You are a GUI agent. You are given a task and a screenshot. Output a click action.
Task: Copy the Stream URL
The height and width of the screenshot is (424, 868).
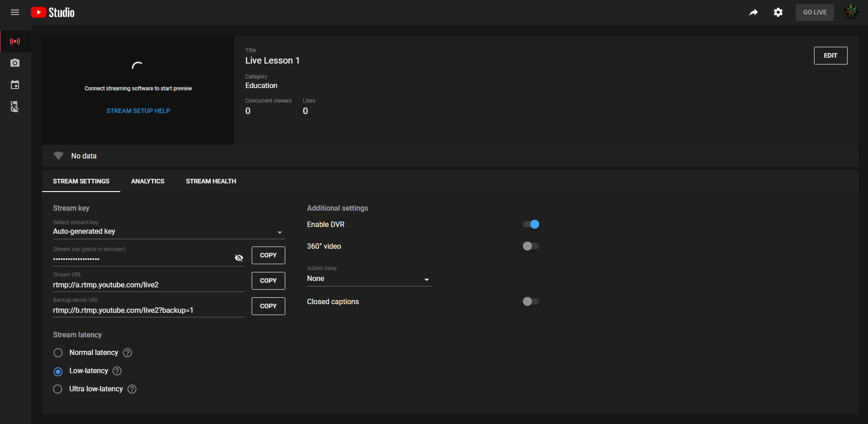coord(268,281)
